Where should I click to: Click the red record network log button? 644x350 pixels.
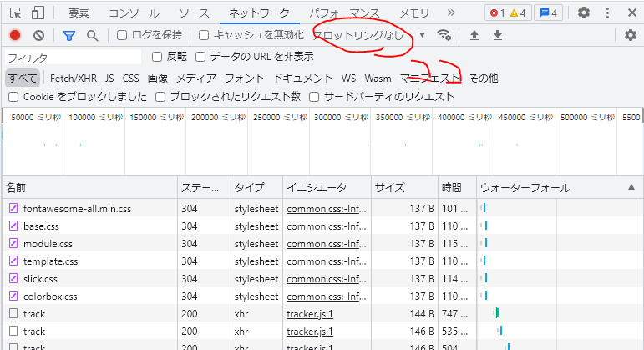[x=15, y=35]
